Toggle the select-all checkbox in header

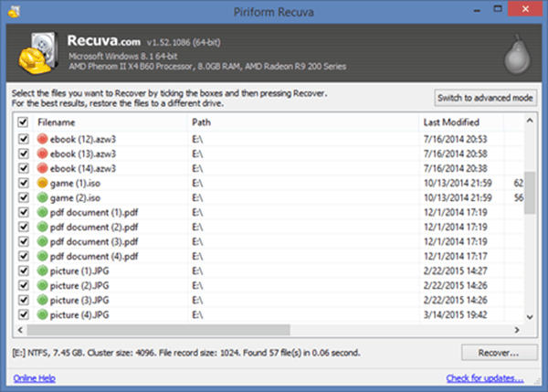pos(23,122)
